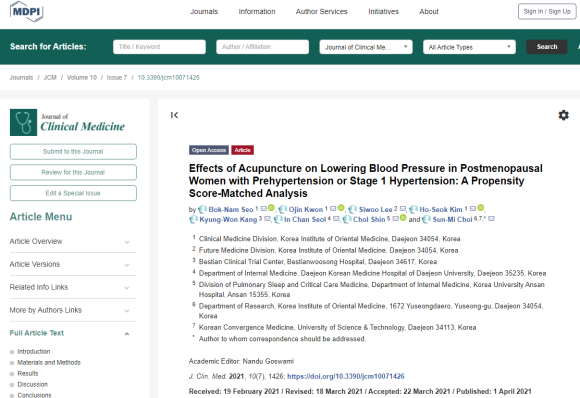Jump to Results section
Screen dimensions: 580x398
pos(28,374)
